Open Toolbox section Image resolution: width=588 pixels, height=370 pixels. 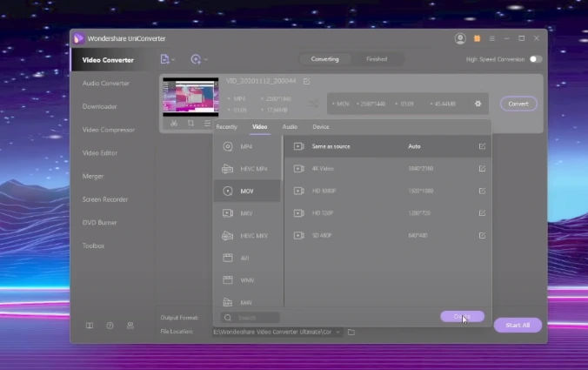point(93,246)
